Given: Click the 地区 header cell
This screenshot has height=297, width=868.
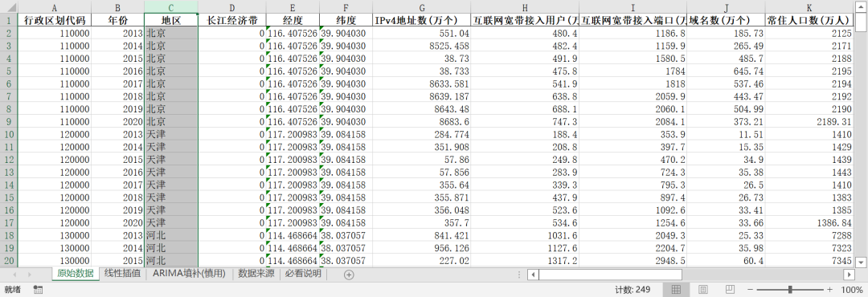Looking at the screenshot, I should [171, 20].
